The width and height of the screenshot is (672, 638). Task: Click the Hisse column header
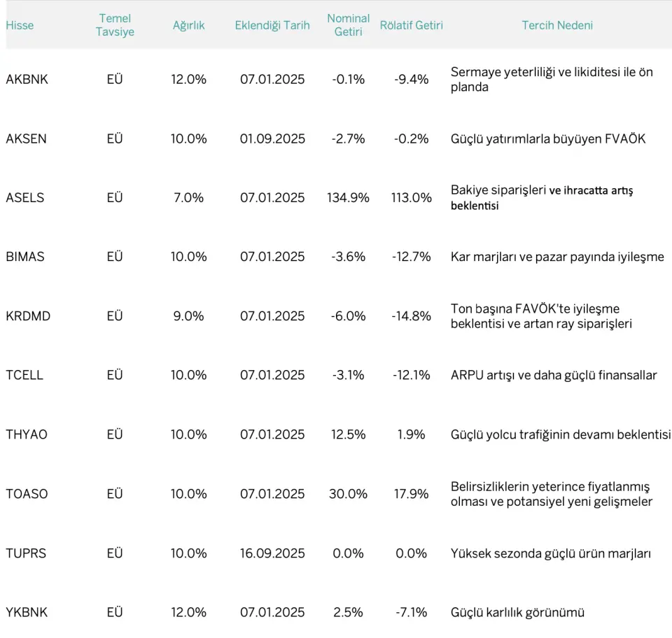coord(20,25)
